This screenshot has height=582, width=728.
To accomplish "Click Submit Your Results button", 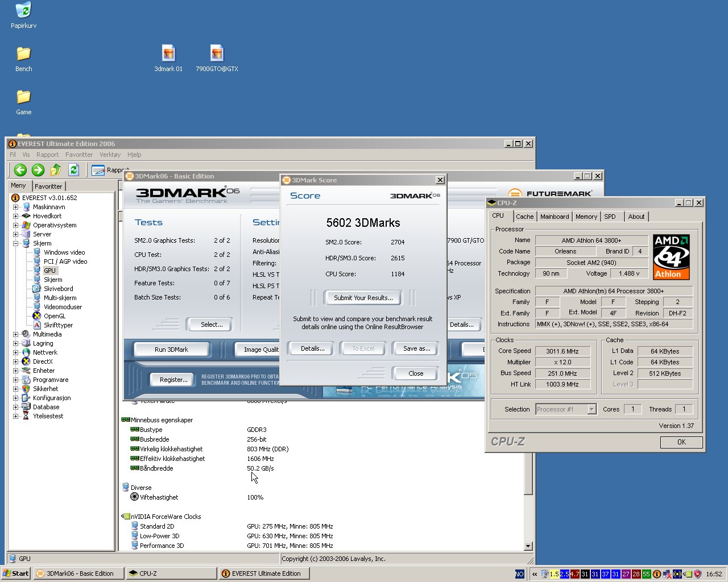I will pyautogui.click(x=363, y=298).
